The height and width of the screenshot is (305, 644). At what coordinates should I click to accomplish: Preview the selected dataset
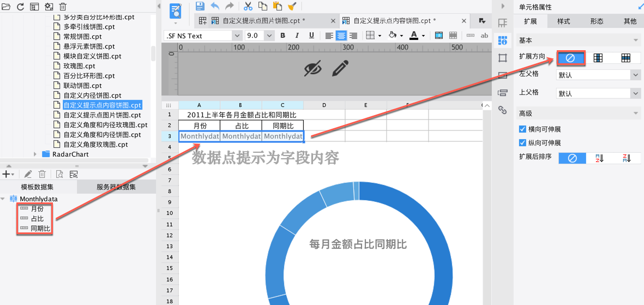click(x=59, y=174)
